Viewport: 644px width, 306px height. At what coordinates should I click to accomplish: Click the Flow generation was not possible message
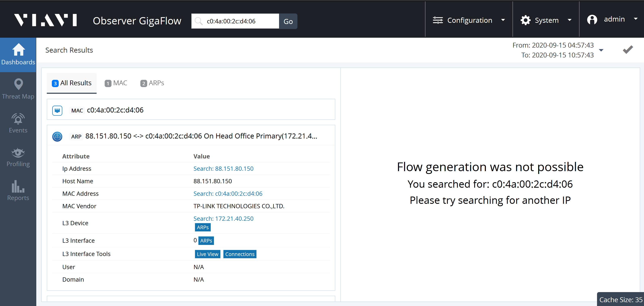click(x=490, y=167)
